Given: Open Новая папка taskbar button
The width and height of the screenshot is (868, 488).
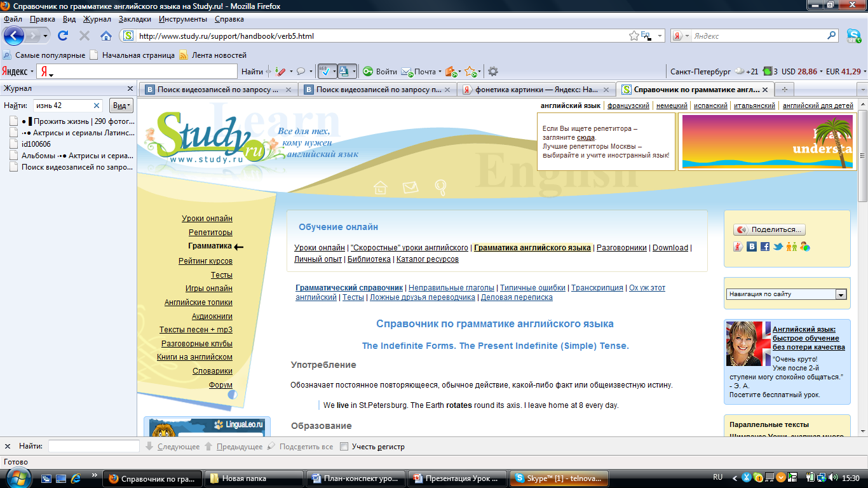Looking at the screenshot, I should 255,478.
